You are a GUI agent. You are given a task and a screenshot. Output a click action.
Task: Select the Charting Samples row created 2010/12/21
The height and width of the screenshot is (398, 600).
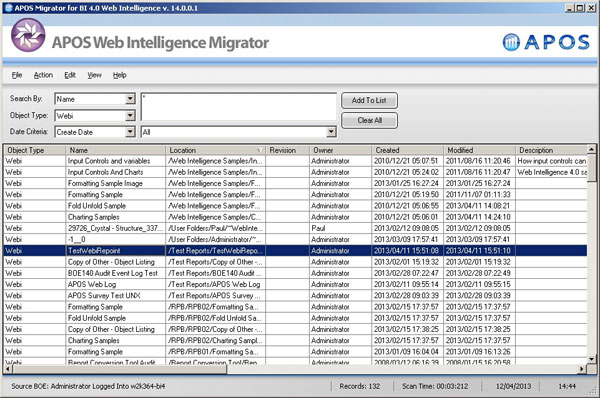(x=295, y=217)
